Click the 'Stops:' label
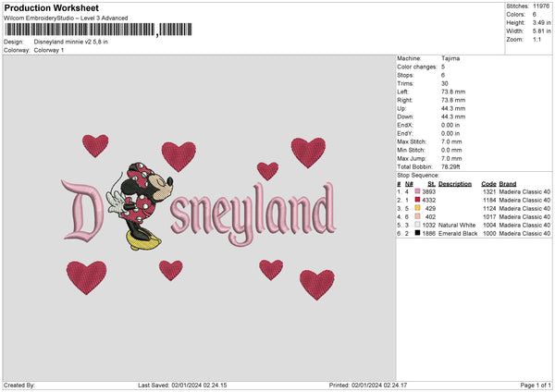Image resolution: width=555 pixels, height=392 pixels. (x=406, y=75)
